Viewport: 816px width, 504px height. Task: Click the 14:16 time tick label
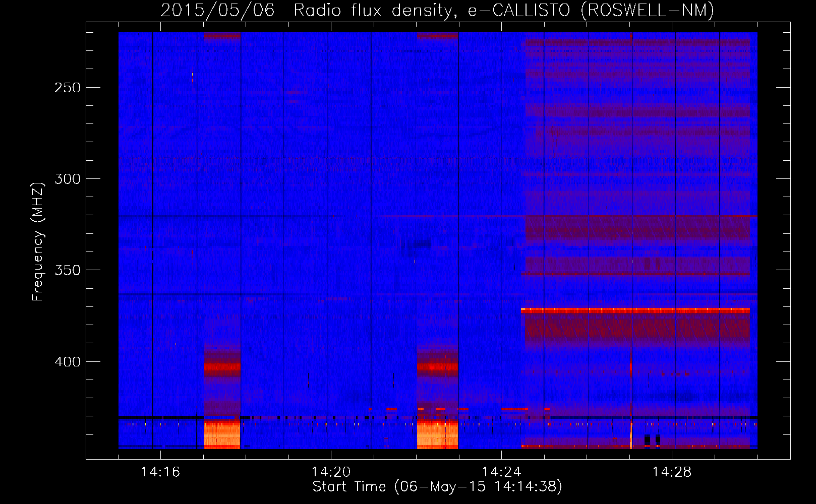160,472
